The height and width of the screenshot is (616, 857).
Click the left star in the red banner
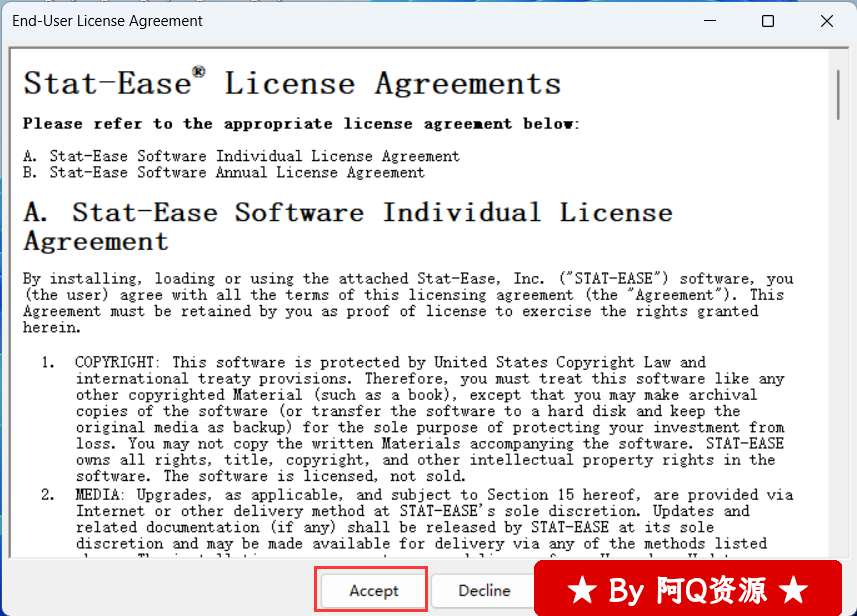point(582,591)
